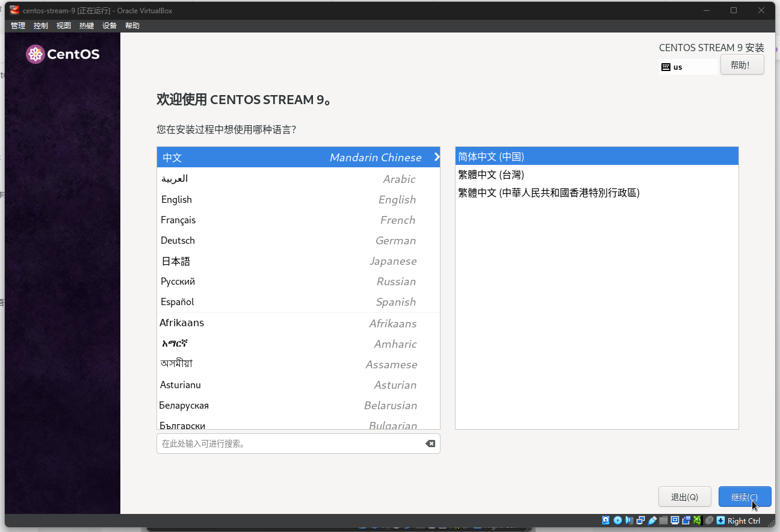Click the display monitor status icon
The height and width of the screenshot is (532, 780).
click(x=675, y=521)
